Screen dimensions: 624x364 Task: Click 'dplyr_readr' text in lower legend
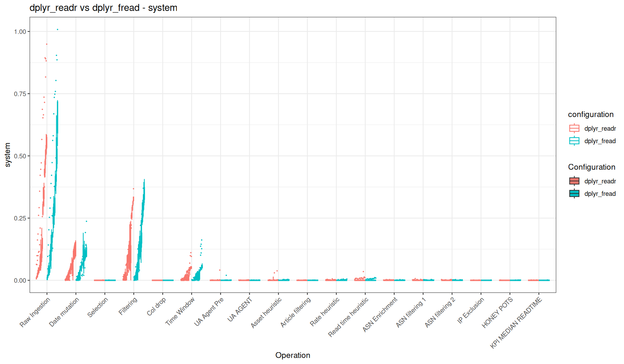point(600,181)
